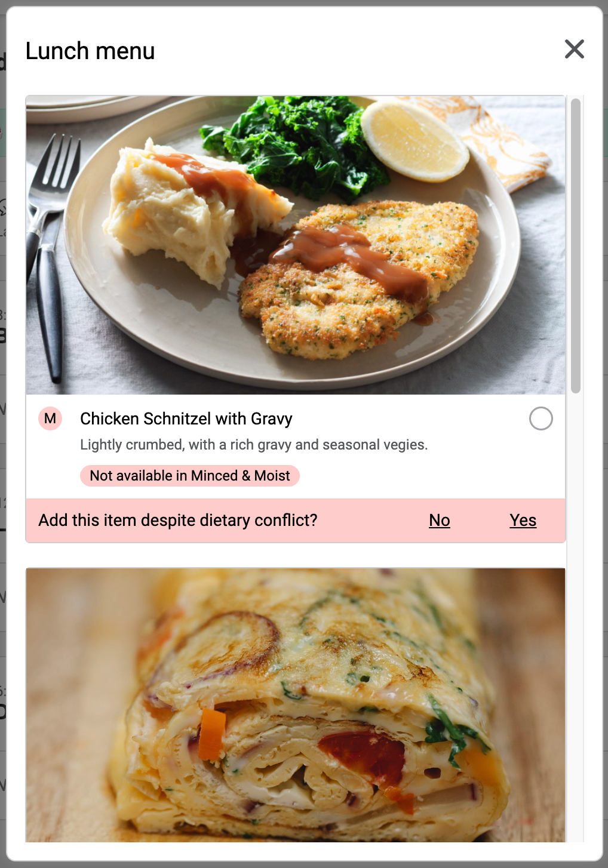Screen dimensions: 608x868
Task: Click the Not available in Minced & Moist tag
Action: 190,476
